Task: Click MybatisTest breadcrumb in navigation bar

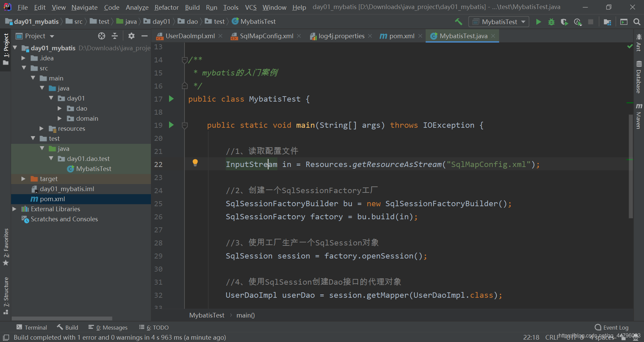Action: click(x=254, y=21)
